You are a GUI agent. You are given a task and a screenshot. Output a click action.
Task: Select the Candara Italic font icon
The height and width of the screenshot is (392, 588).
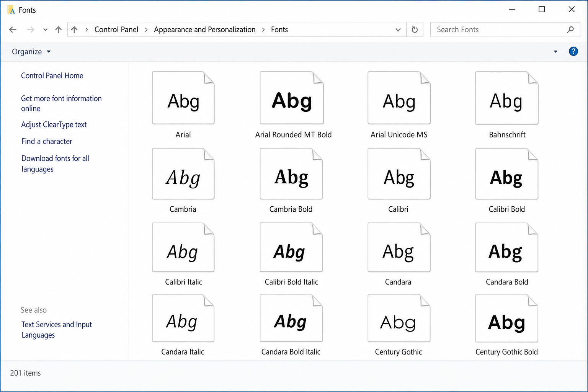183,318
